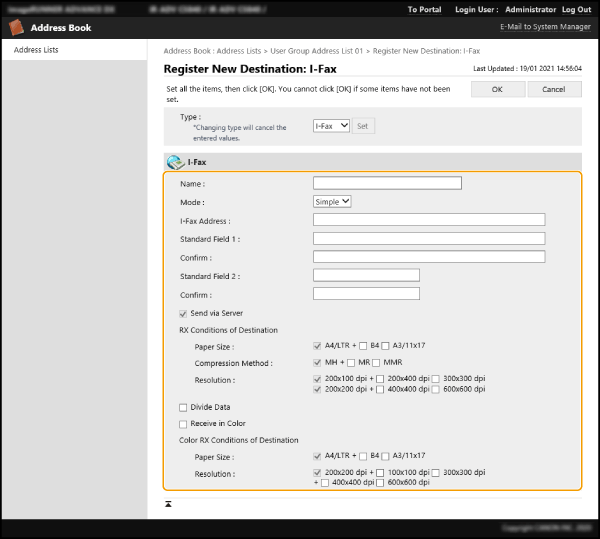Open the Type dropdown showing I-Fax
Viewport: 600px width, 539px height.
(x=331, y=126)
